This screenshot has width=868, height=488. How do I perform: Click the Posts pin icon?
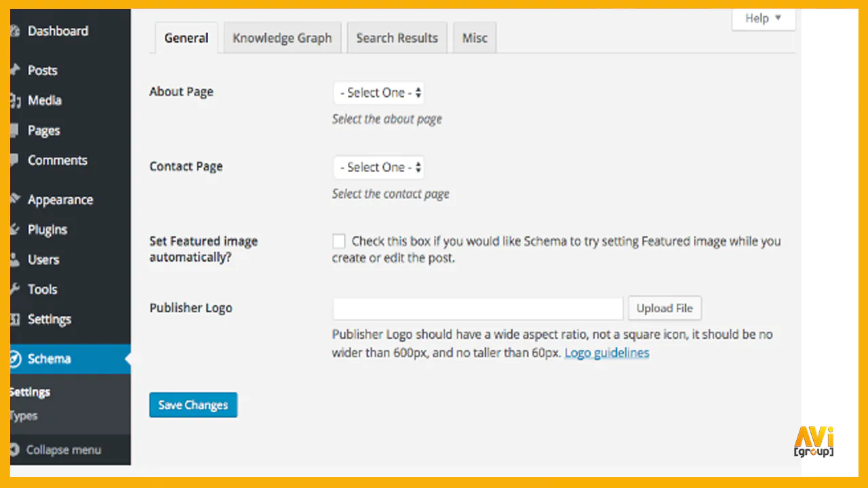point(14,70)
